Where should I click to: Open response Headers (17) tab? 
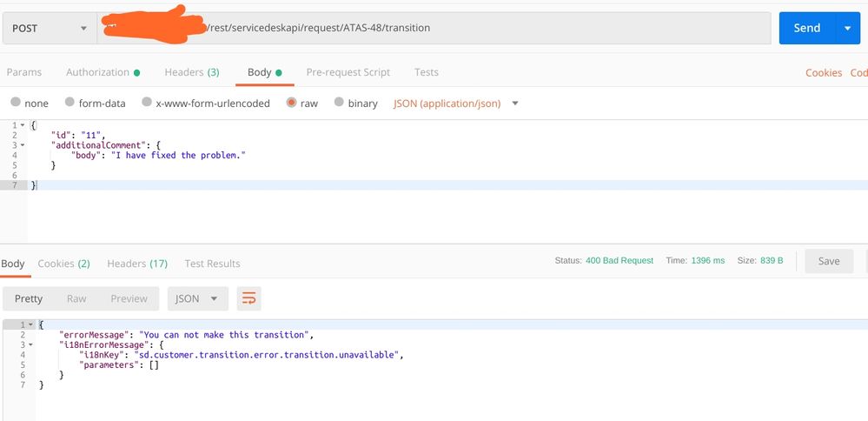point(137,263)
